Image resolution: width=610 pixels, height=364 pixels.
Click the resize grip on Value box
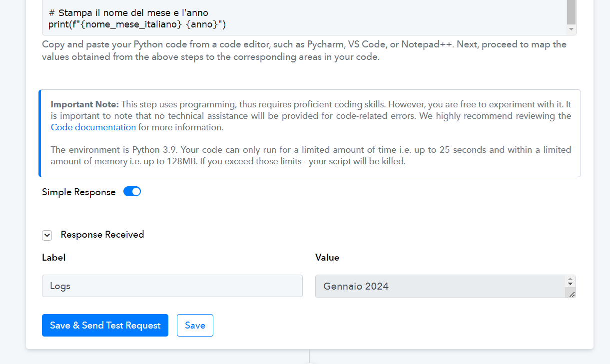(x=572, y=295)
